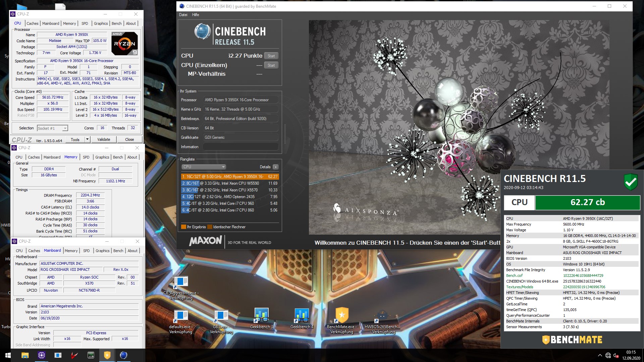Click the DRAM Frequency value field
Viewport: 644px width, 362px height.
91,195
